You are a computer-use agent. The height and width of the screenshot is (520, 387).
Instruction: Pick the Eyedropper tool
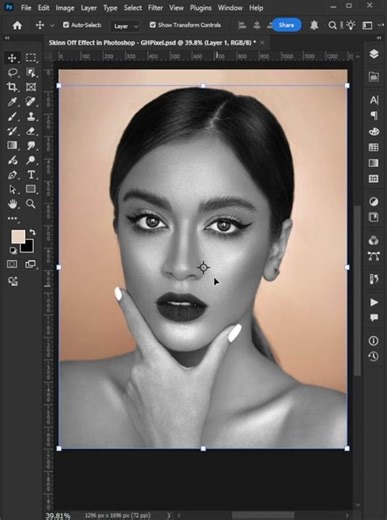click(12, 101)
